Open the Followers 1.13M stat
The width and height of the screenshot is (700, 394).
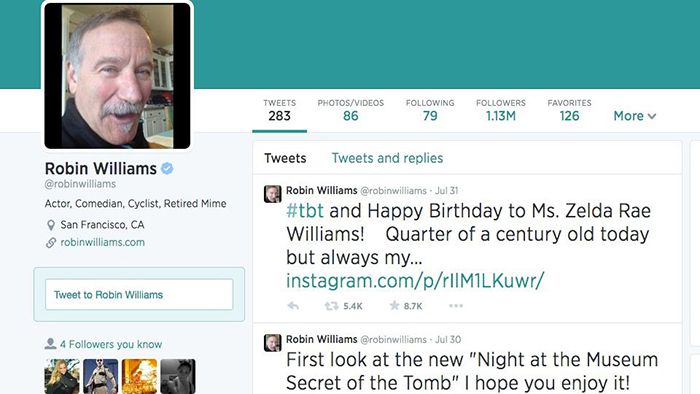coord(501,110)
